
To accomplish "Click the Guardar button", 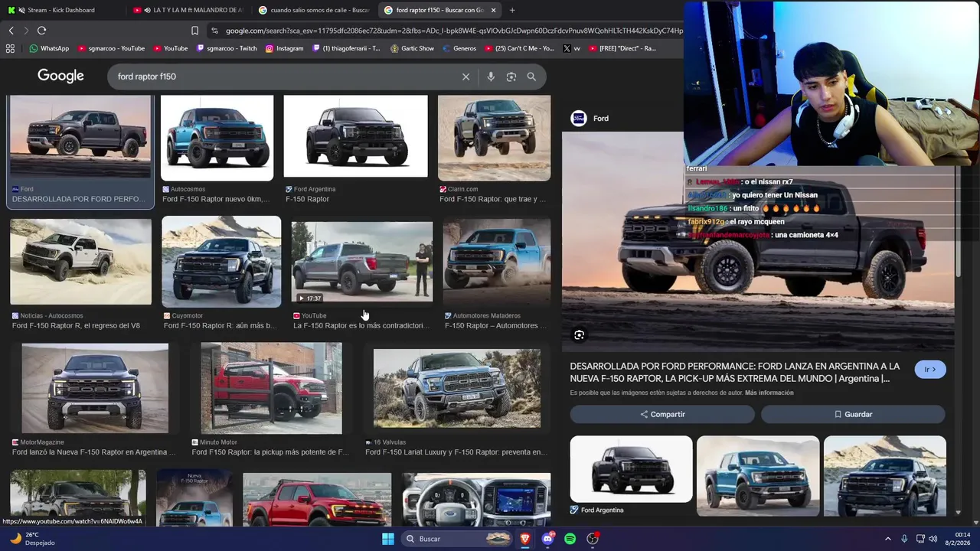I will (x=853, y=414).
